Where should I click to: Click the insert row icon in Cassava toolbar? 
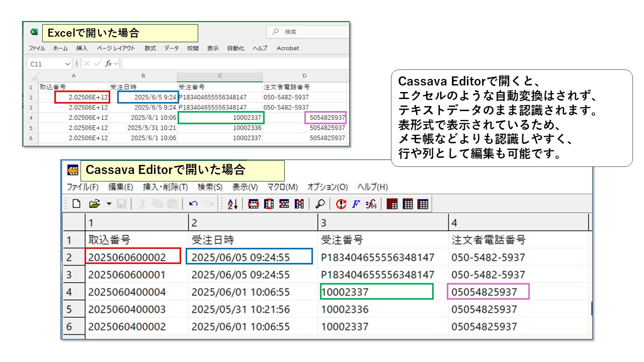click(x=254, y=204)
